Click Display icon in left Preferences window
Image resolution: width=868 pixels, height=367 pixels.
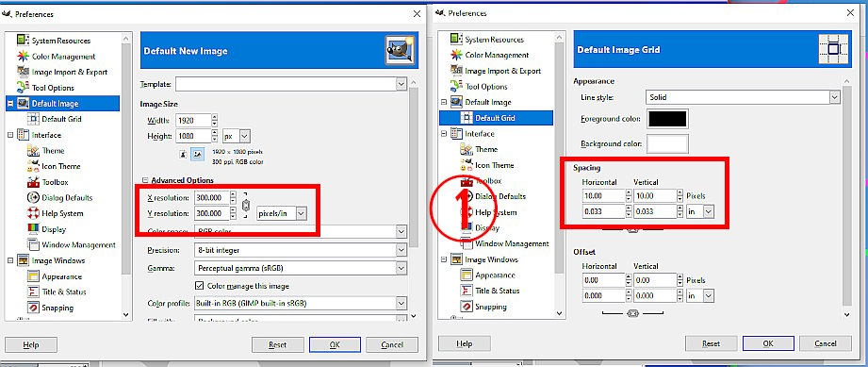tap(33, 228)
